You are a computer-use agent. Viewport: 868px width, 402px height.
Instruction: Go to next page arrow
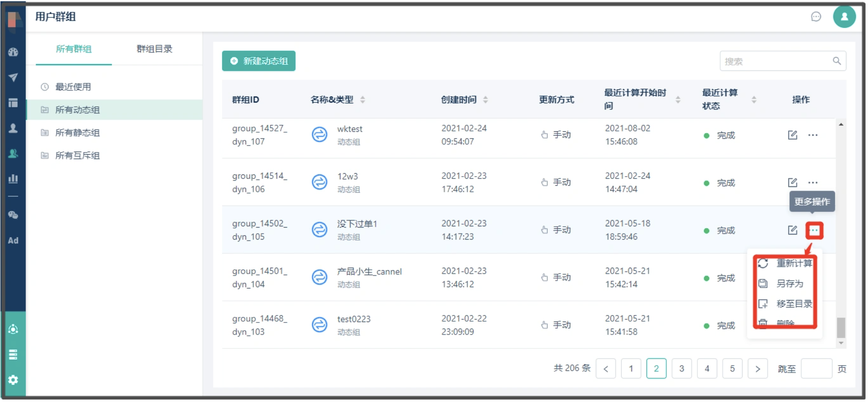pyautogui.click(x=758, y=368)
